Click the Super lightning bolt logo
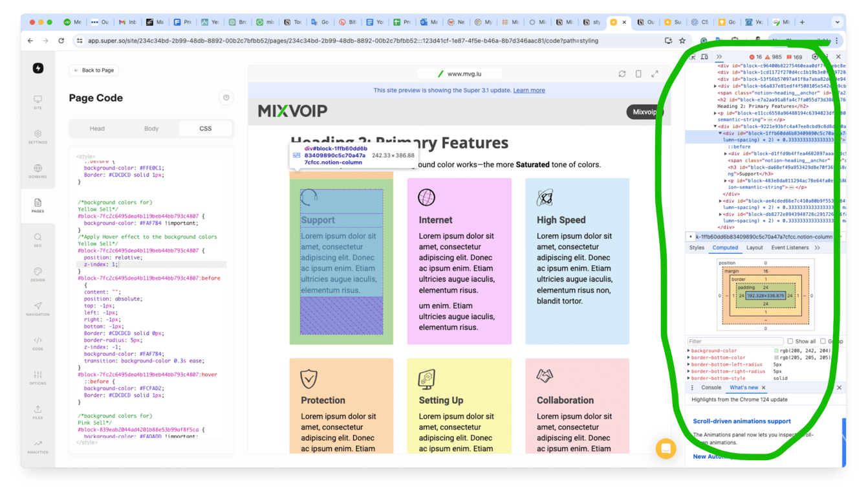This screenshot has width=868, height=497. pos(38,68)
